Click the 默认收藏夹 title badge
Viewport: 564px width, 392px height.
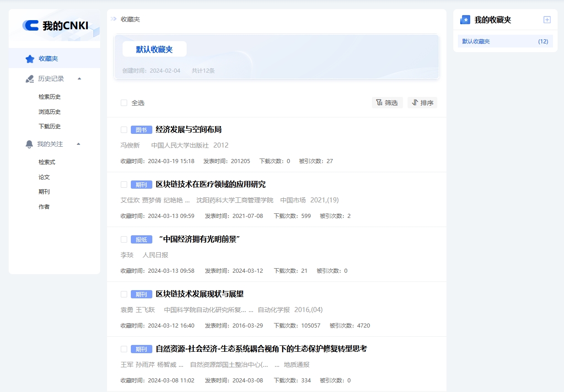[x=154, y=49]
